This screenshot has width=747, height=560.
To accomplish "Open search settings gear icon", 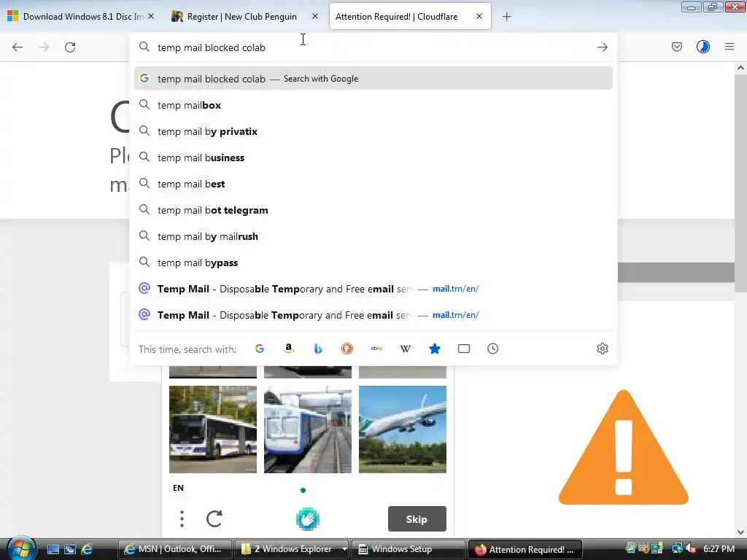I will click(x=602, y=349).
